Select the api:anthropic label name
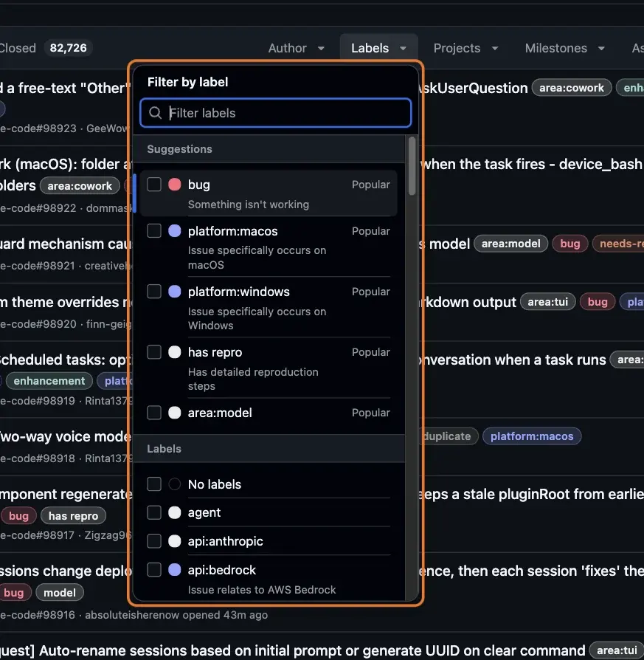 pyautogui.click(x=226, y=541)
